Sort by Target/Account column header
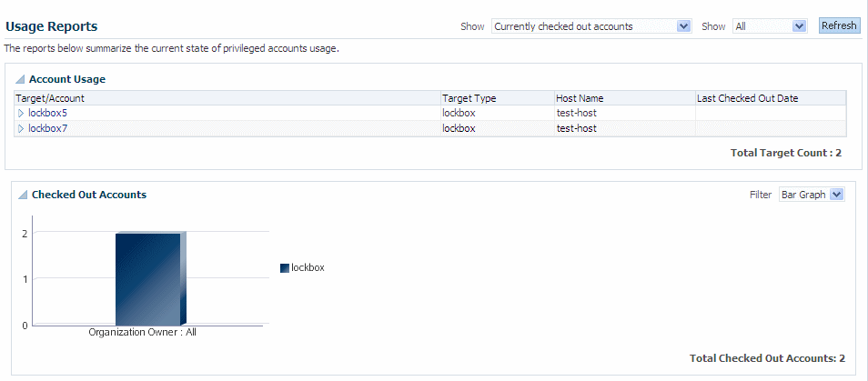This screenshot has height=381, width=868. [227, 98]
